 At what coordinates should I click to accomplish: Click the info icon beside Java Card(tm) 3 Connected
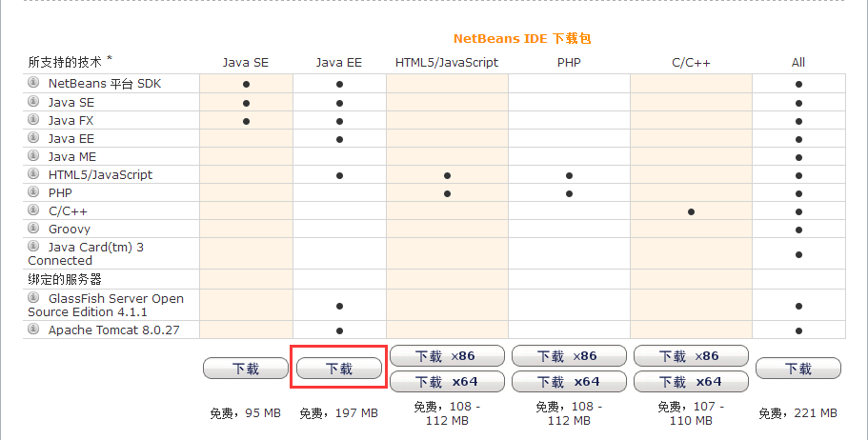click(33, 246)
